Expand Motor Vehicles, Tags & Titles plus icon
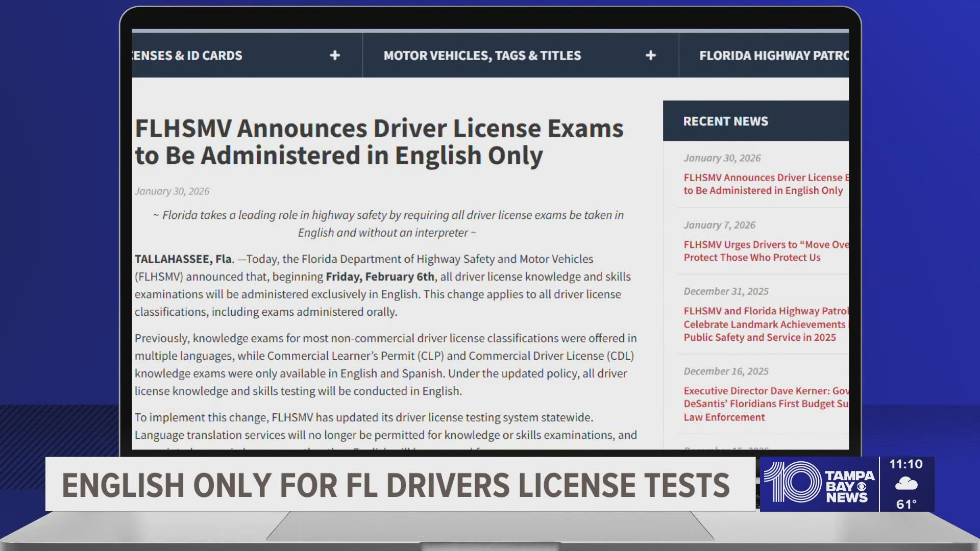The image size is (980, 551). click(650, 55)
